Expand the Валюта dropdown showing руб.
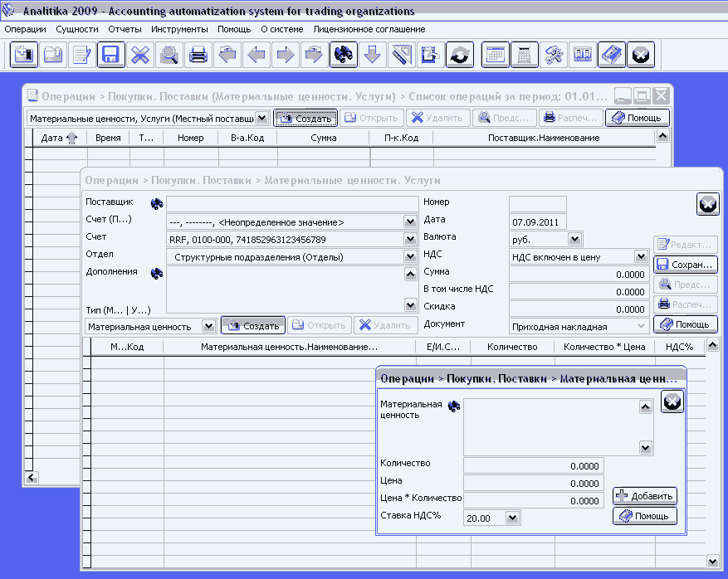 (574, 240)
